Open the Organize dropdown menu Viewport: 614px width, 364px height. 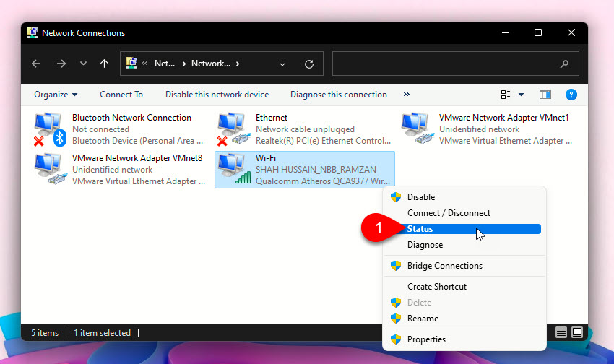pos(56,95)
